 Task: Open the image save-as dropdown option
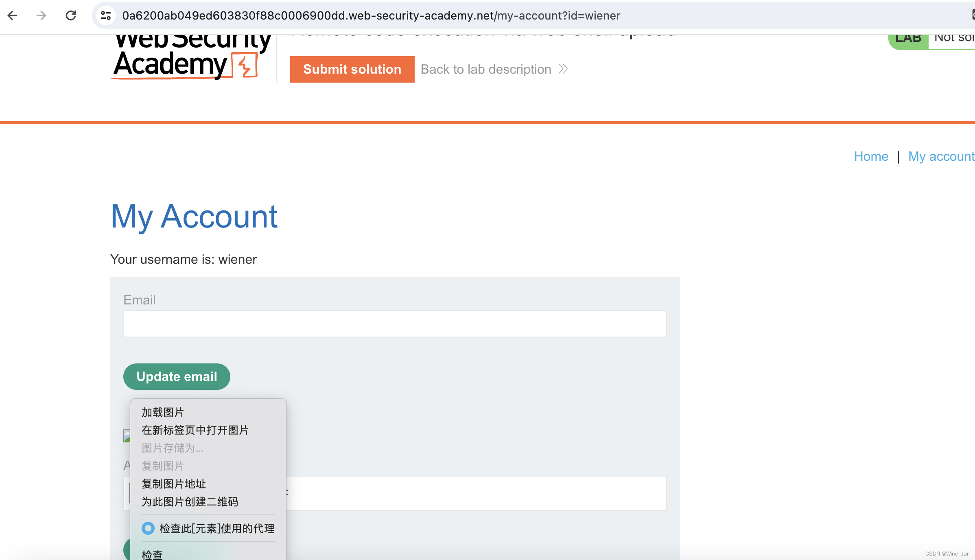tap(173, 447)
